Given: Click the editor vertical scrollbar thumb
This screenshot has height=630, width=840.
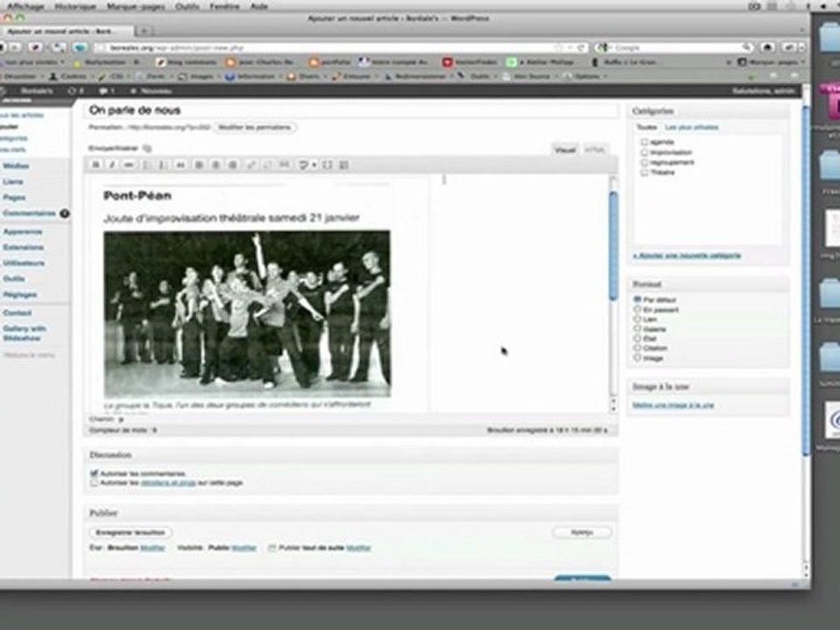Looking at the screenshot, I should (613, 245).
